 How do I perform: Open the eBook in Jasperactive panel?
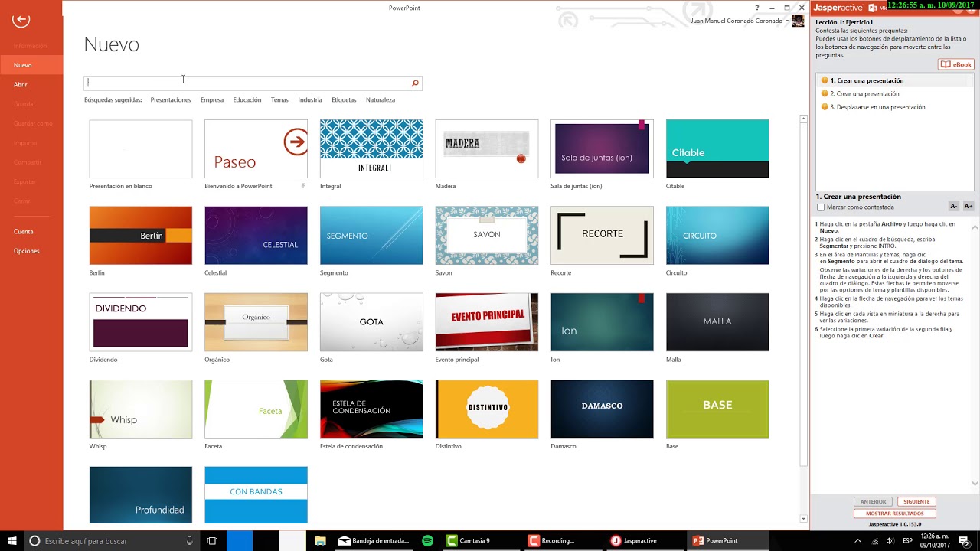pos(955,64)
